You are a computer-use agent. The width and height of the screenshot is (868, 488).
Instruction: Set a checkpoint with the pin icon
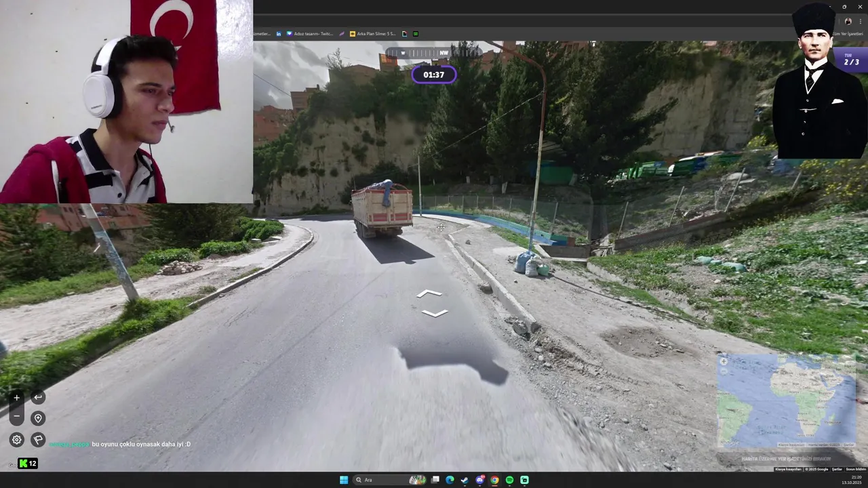(x=38, y=418)
